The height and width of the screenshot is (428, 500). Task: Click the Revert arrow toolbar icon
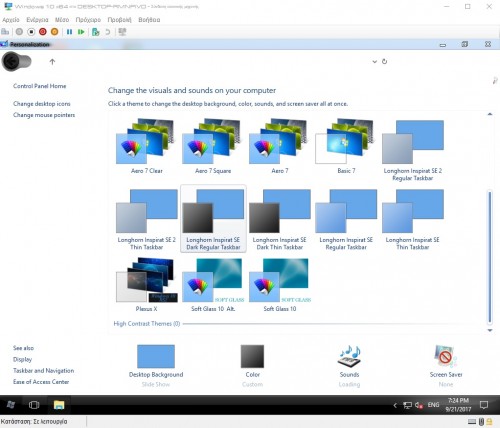point(108,32)
